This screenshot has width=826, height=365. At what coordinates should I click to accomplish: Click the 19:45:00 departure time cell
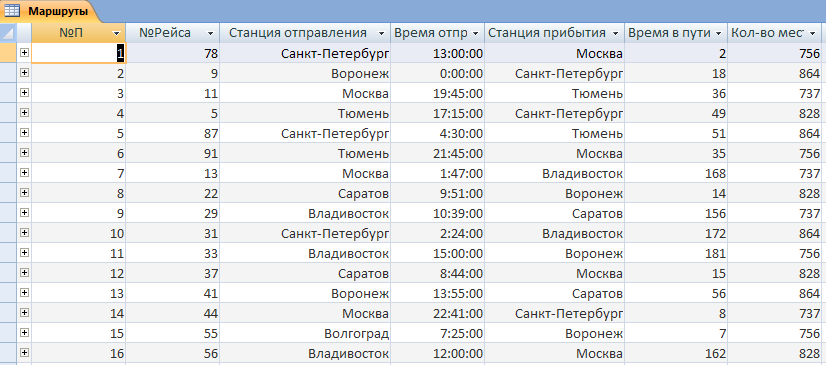438,94
